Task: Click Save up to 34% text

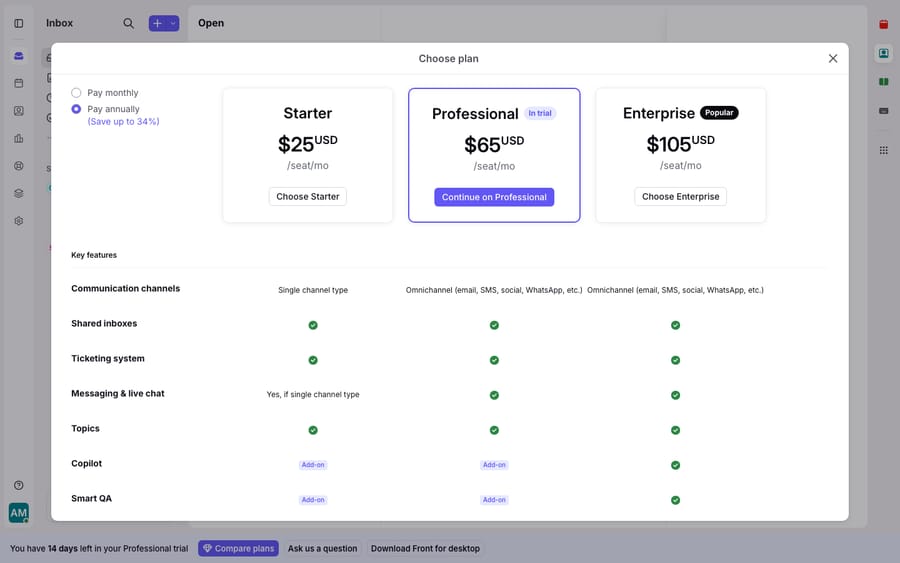Action: coord(123,122)
